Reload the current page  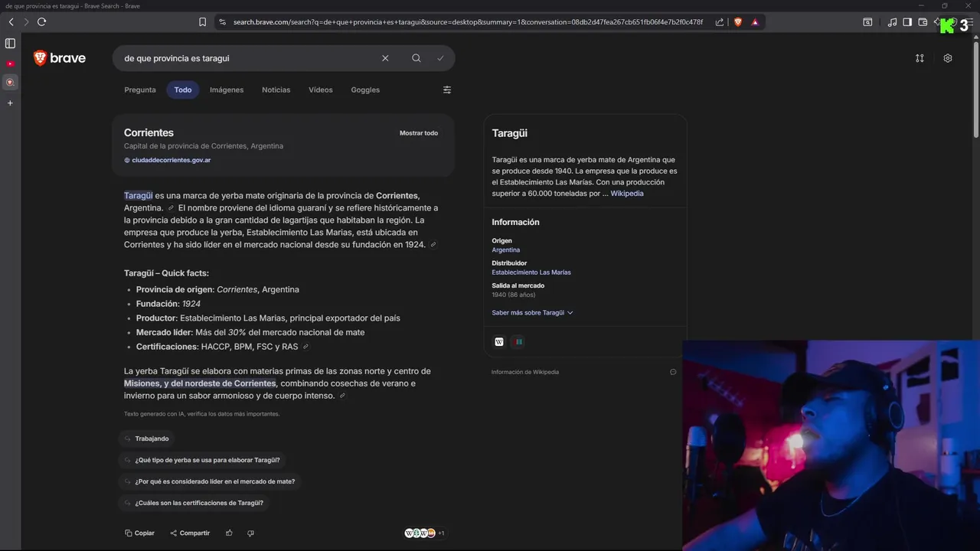coord(41,22)
